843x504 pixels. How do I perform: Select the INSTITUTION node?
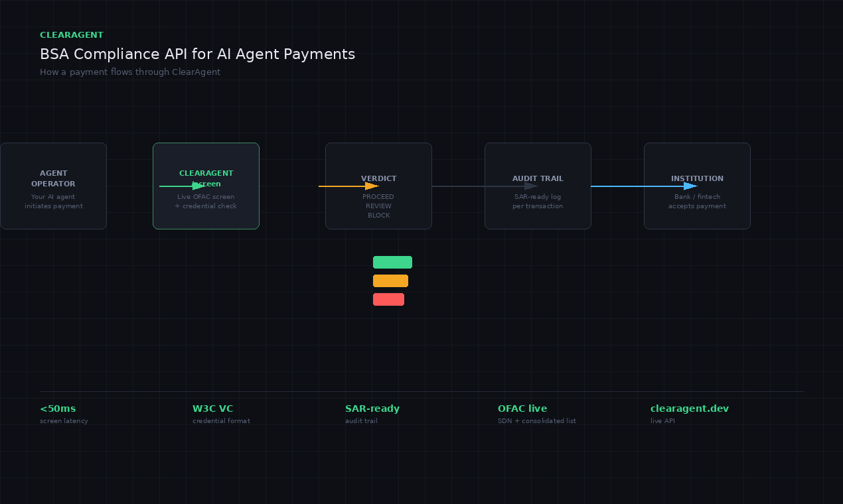coord(697,186)
